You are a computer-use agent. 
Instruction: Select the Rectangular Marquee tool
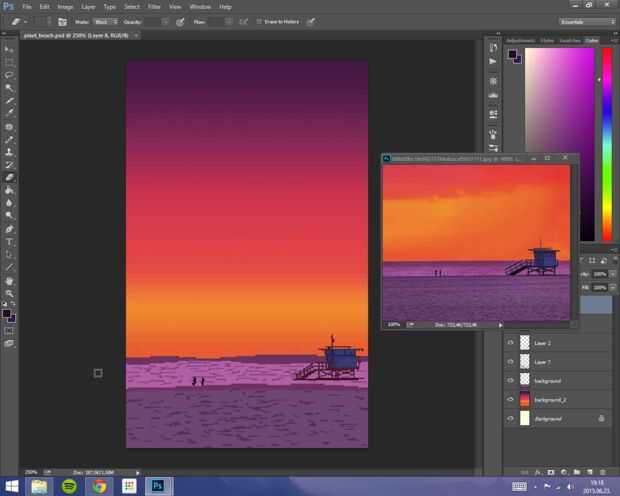click(9, 62)
